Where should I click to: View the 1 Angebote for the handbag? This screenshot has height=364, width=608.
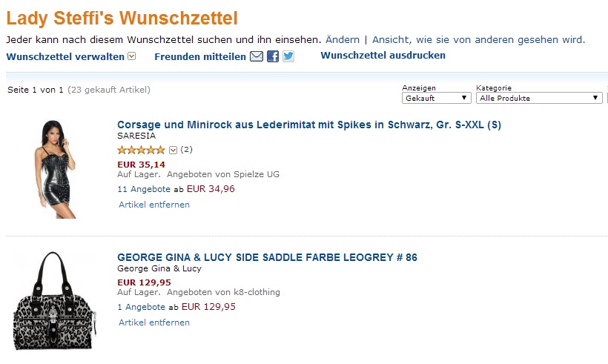tap(141, 307)
